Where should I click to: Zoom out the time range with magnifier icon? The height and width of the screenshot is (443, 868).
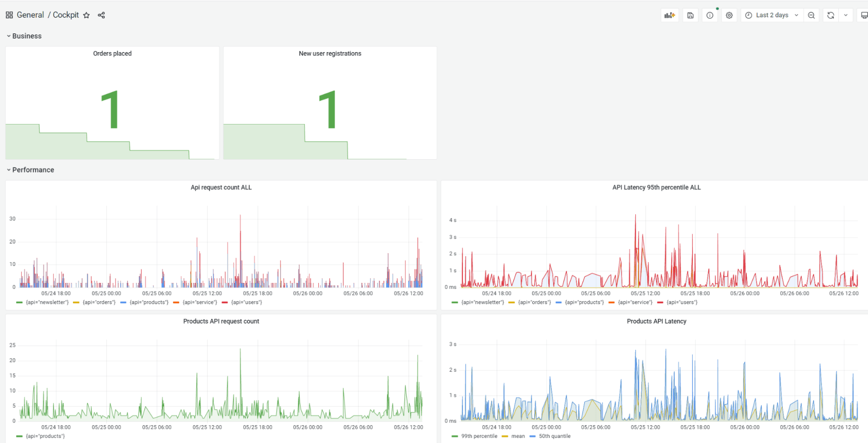811,15
